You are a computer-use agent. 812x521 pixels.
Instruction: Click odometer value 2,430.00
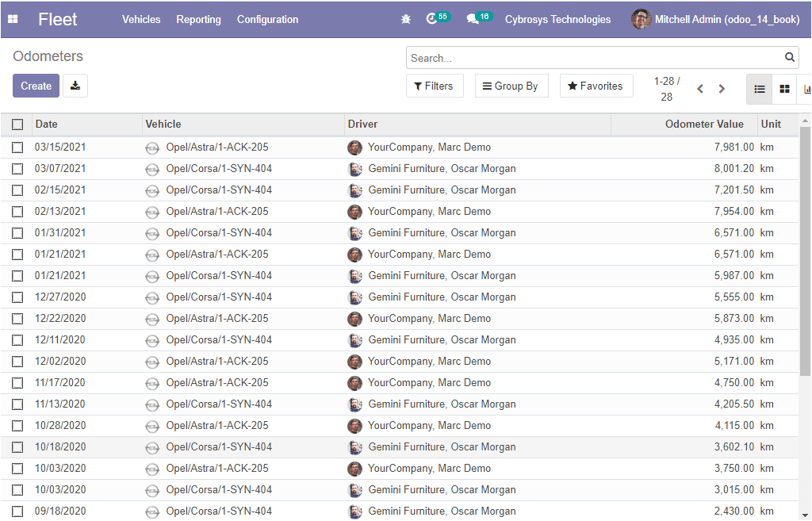coord(733,511)
